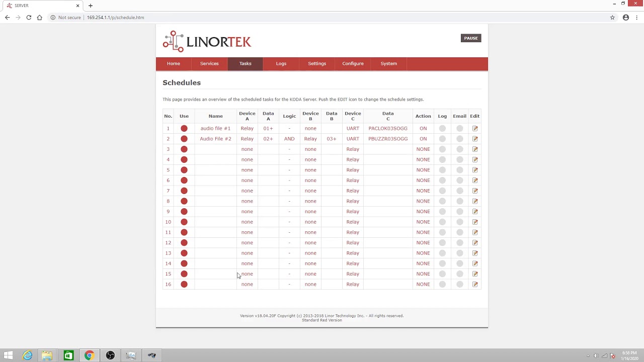Toggle Use indicator for schedule 8

[x=184, y=201]
